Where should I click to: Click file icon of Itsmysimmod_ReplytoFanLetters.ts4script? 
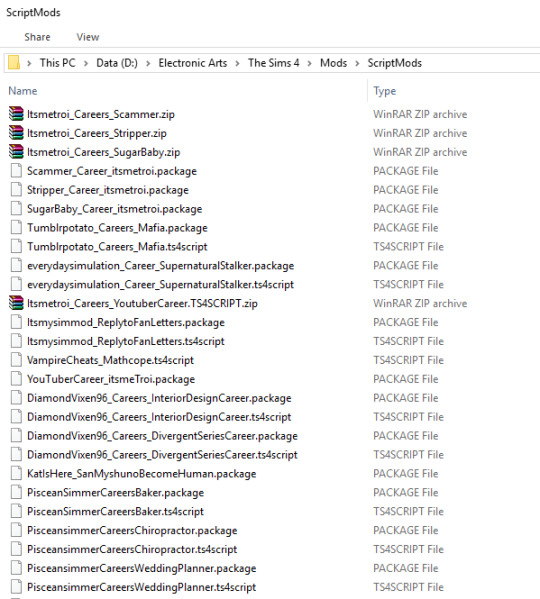tap(16, 341)
